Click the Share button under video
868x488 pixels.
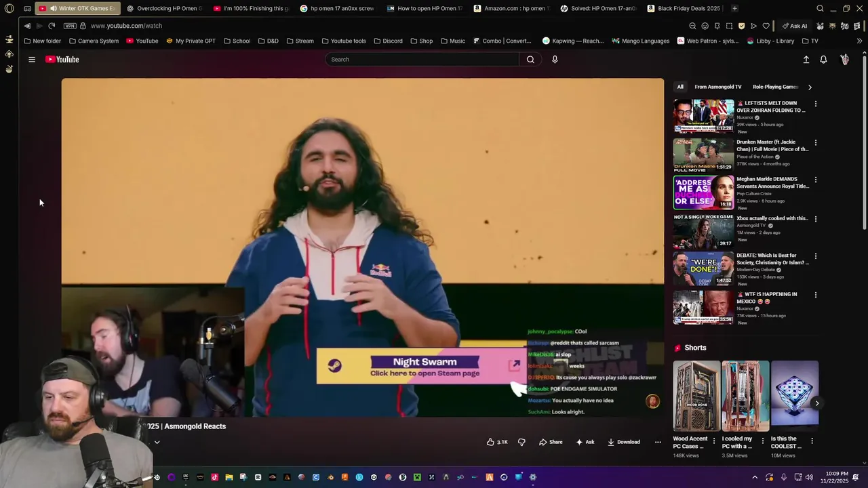click(x=551, y=442)
